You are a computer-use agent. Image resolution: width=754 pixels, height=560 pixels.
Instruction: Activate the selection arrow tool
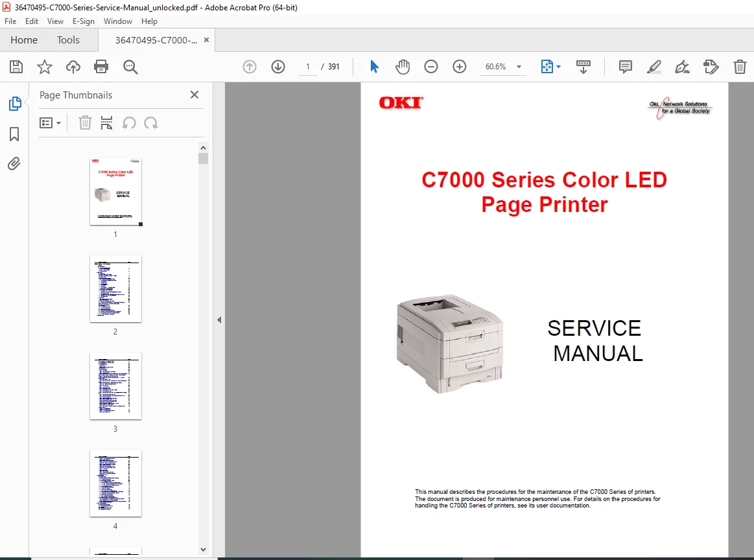coord(374,67)
